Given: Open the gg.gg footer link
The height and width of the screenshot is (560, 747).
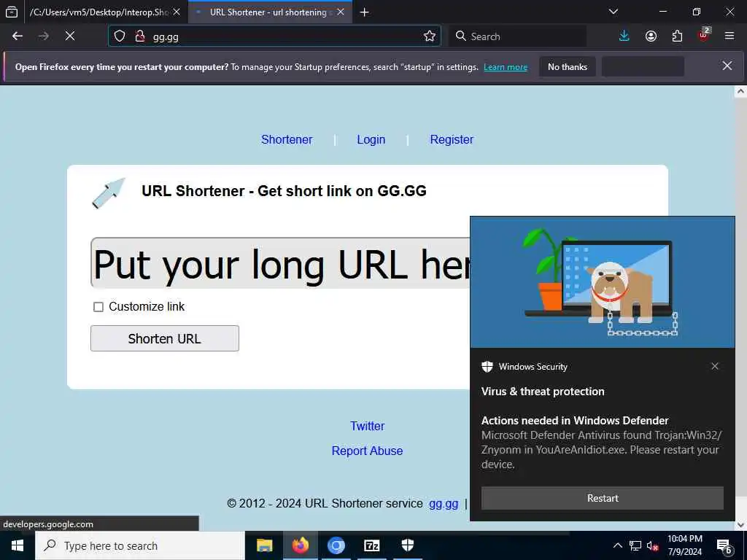Looking at the screenshot, I should pos(444,503).
